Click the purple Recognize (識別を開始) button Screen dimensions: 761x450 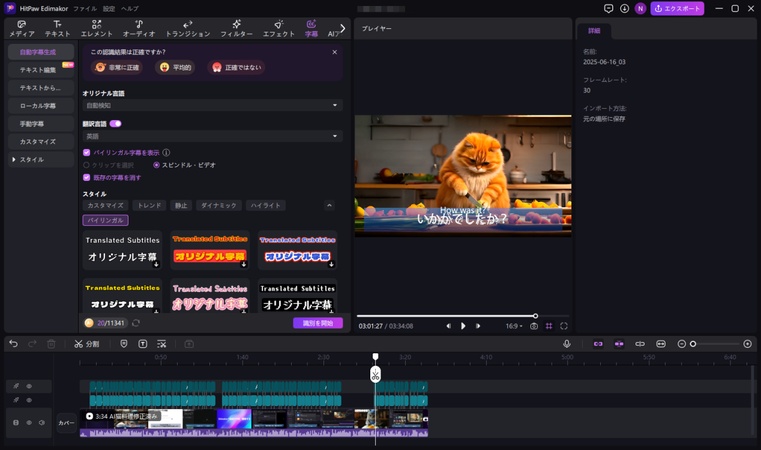317,323
